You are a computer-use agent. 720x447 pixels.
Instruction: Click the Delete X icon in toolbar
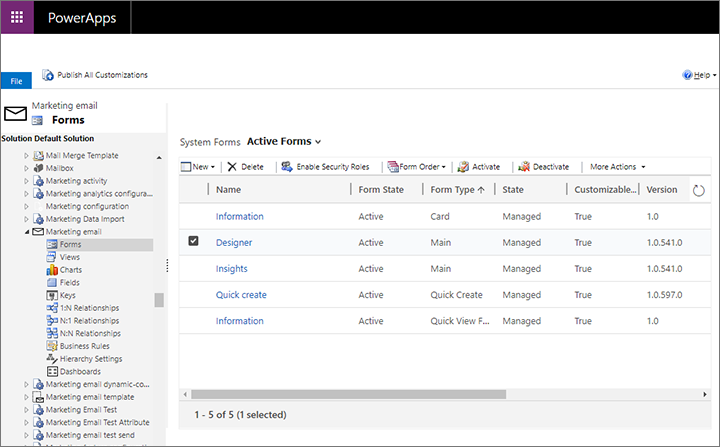[x=232, y=167]
